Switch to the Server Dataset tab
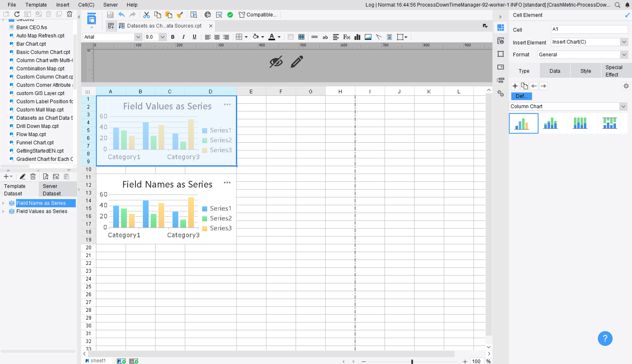The image size is (632, 364). click(x=58, y=190)
